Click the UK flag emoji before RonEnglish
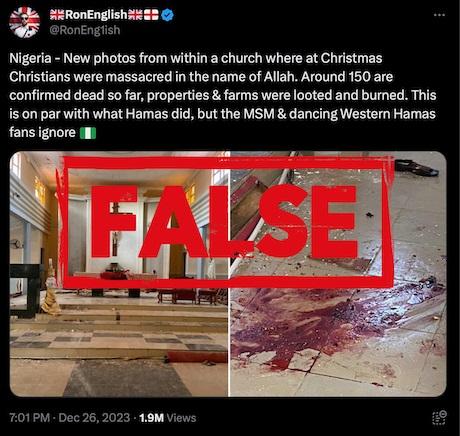 57,15
